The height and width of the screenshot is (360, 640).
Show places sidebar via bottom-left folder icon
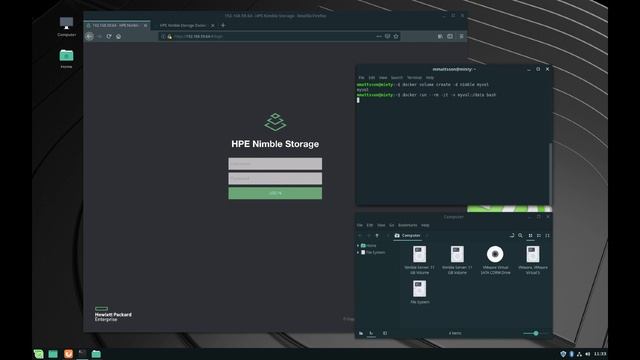pyautogui.click(x=361, y=333)
